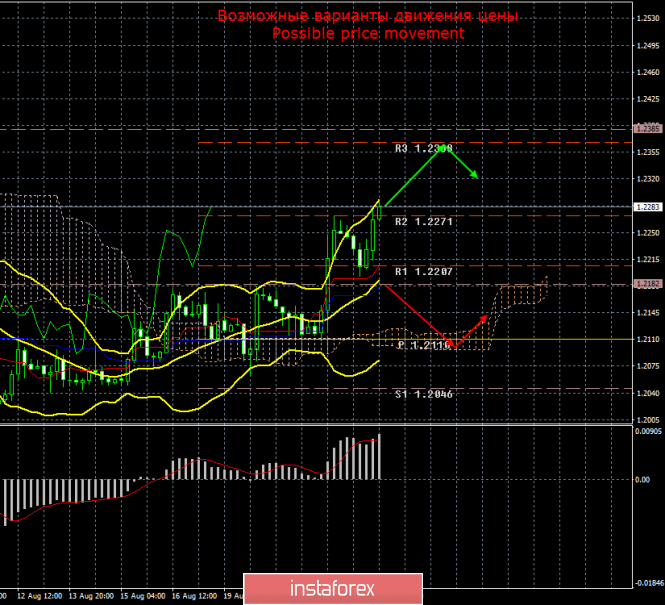Select the R1 1.2207 resistance label
665x605 pixels.
click(x=424, y=272)
